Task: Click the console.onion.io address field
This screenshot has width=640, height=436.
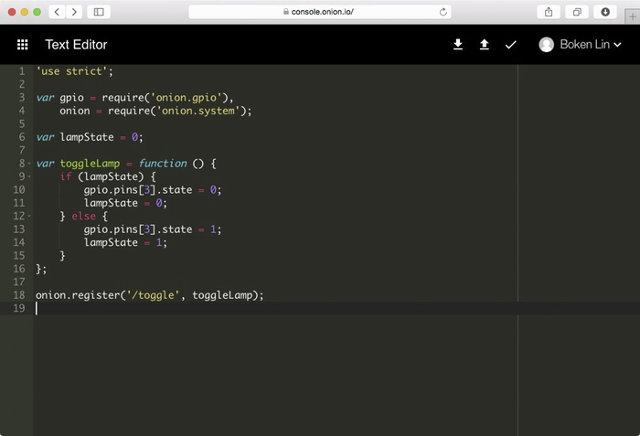Action: [320, 12]
